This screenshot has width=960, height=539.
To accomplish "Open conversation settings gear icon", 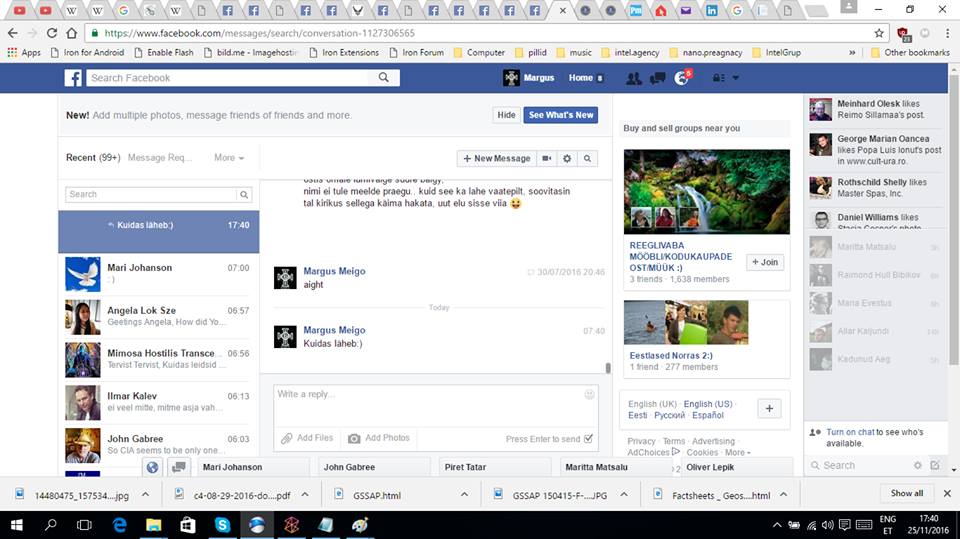I will pos(567,159).
